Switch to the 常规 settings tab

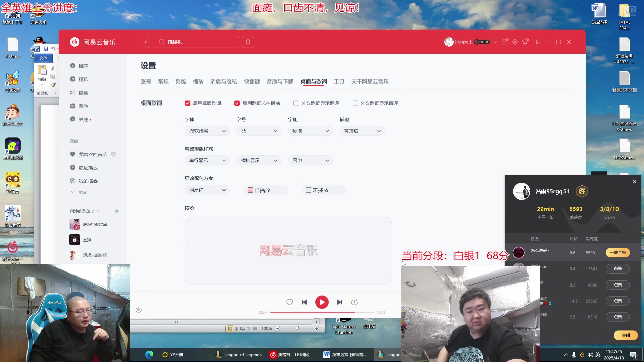(x=163, y=82)
